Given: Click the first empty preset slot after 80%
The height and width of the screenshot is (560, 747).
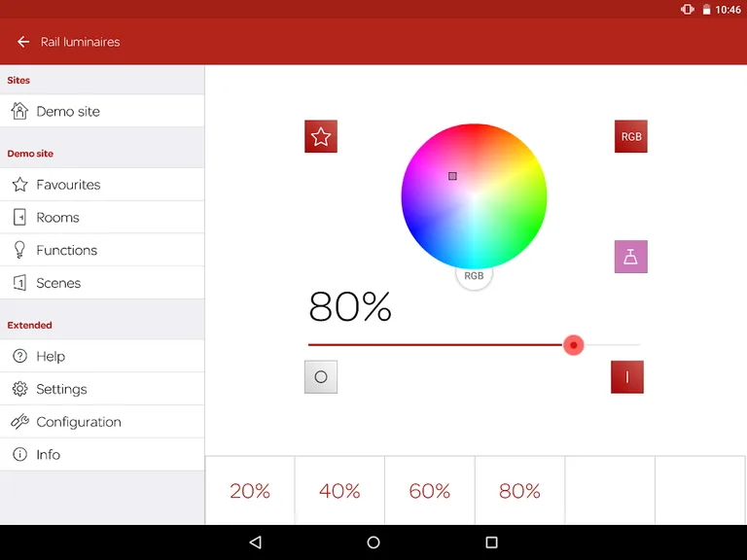Looking at the screenshot, I should (610, 490).
